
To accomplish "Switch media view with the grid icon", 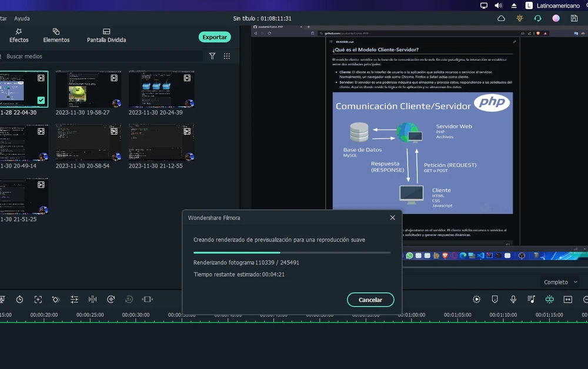I will (227, 56).
